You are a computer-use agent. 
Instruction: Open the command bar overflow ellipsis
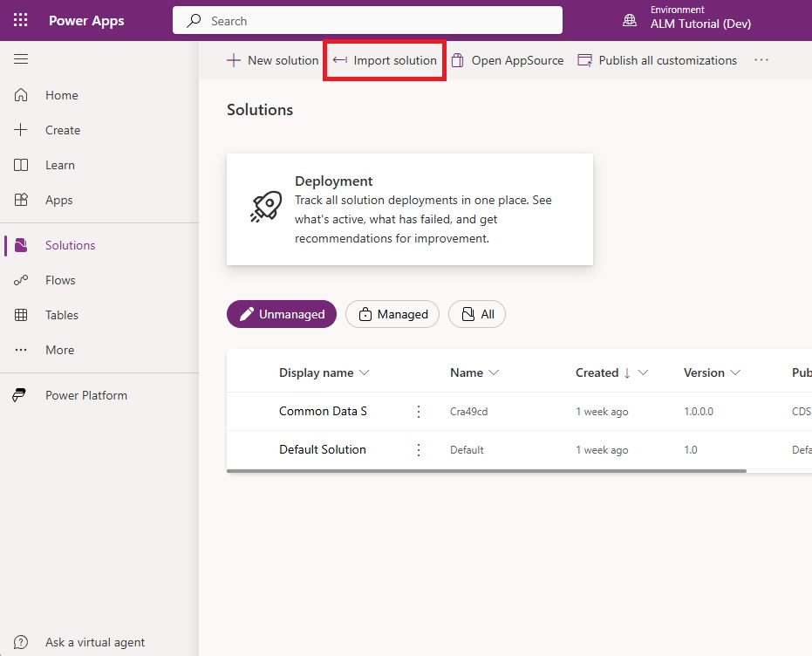761,60
